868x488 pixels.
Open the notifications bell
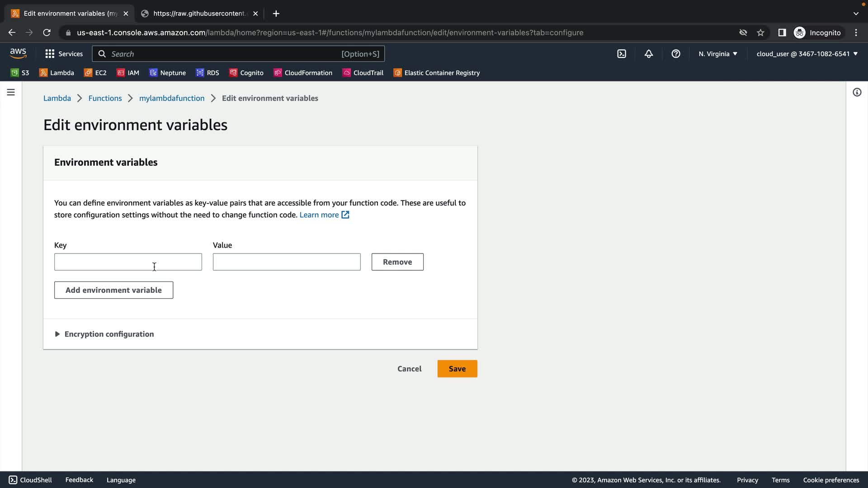649,54
